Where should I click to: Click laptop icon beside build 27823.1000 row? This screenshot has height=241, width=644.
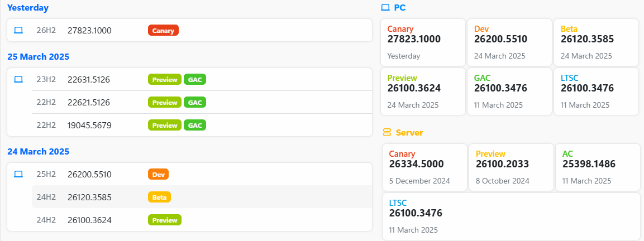click(x=18, y=30)
